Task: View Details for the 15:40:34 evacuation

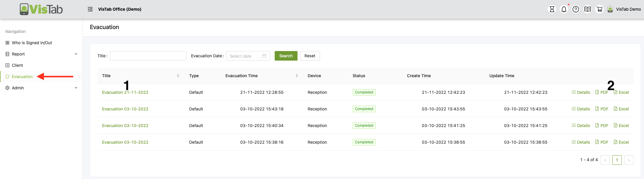Action: pos(581,126)
